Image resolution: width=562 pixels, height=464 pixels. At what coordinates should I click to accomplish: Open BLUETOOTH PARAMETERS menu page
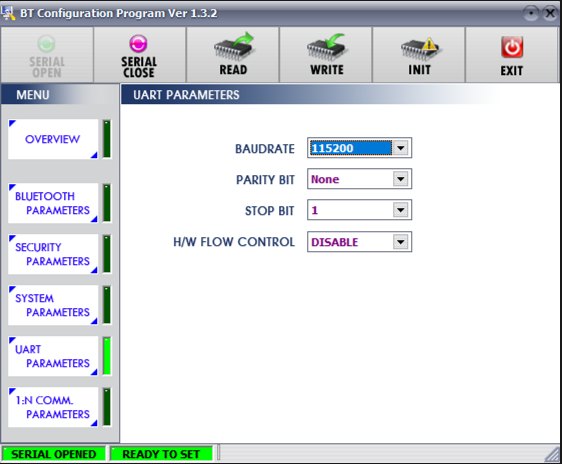tap(53, 203)
